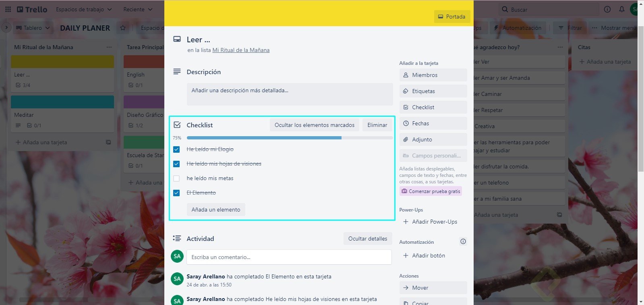
Task: Click Añada un elemento button
Action: point(216,210)
